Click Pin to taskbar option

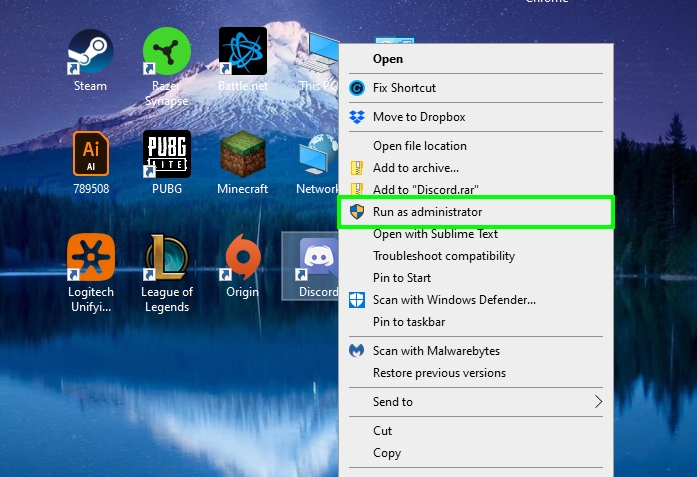pos(409,322)
